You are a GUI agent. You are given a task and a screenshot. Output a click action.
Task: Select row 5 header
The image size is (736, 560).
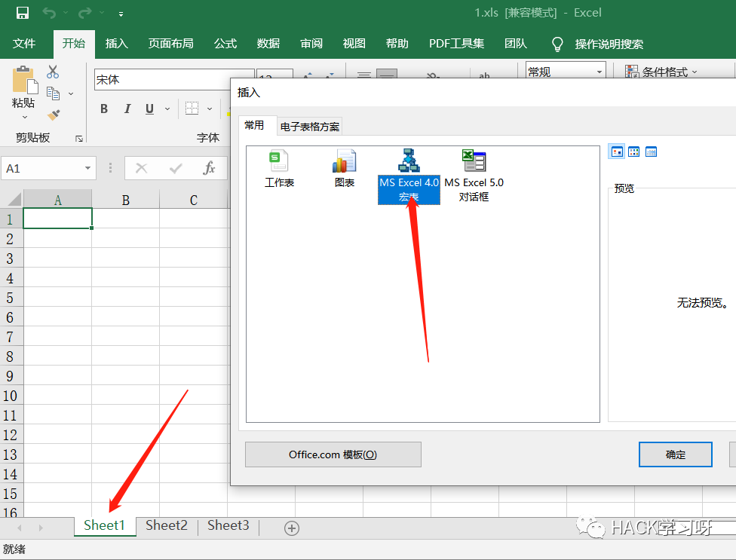(x=11, y=298)
